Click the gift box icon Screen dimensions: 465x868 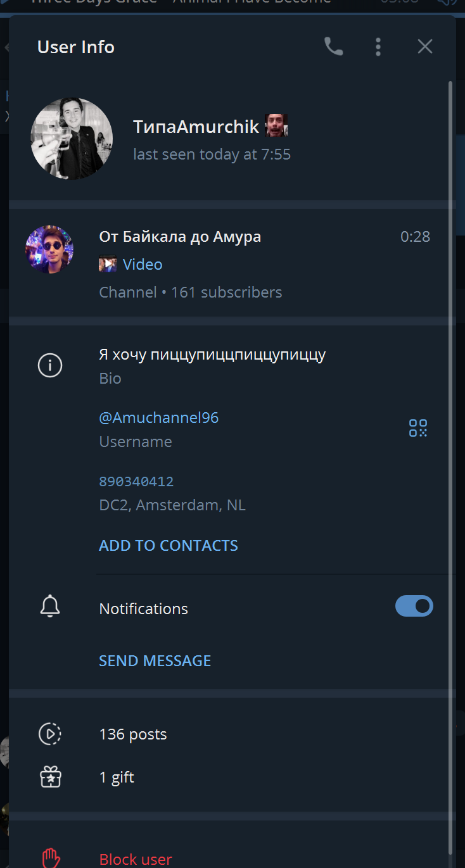50,777
